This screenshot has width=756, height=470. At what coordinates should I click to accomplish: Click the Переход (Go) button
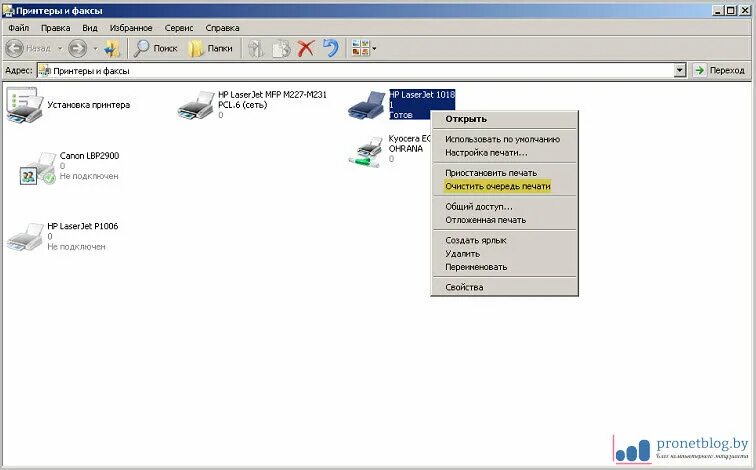pos(719,70)
